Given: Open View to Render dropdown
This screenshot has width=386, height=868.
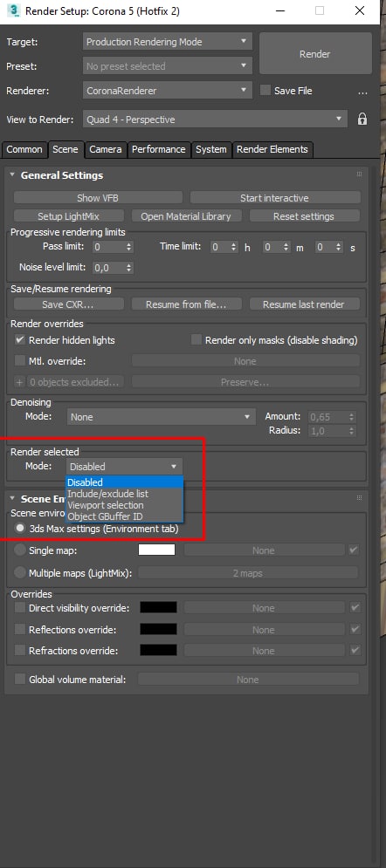Looking at the screenshot, I should point(216,119).
